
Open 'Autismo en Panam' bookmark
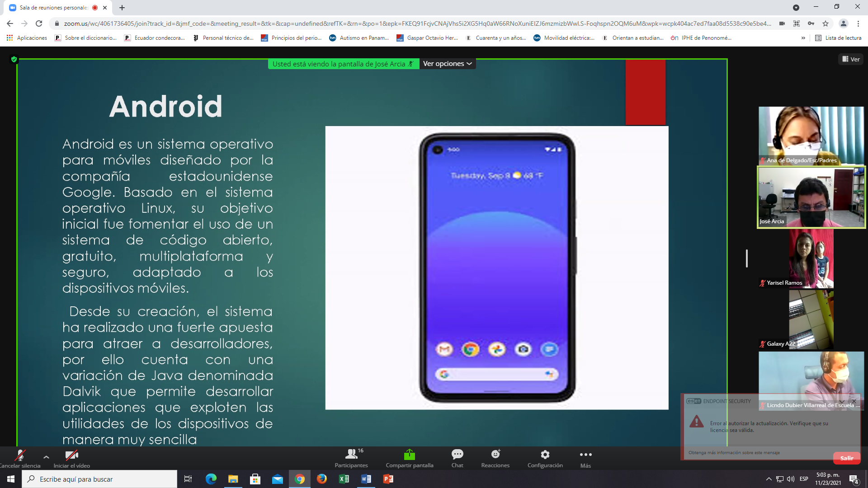(359, 38)
